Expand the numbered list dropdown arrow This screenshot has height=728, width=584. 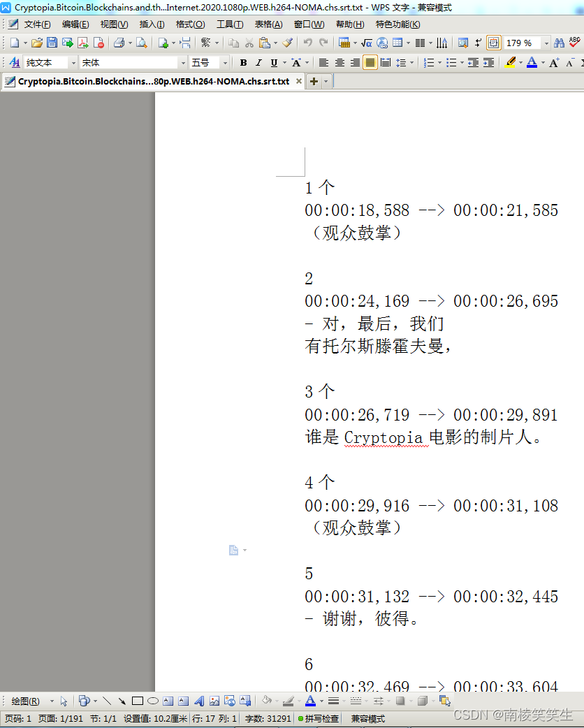point(439,63)
